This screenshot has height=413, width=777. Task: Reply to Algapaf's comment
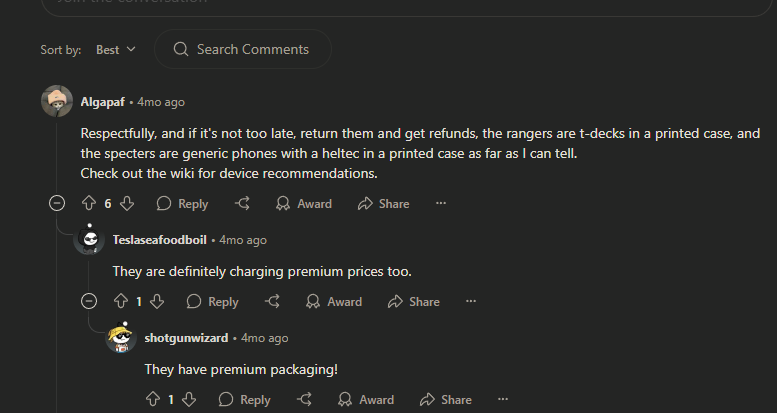(182, 203)
